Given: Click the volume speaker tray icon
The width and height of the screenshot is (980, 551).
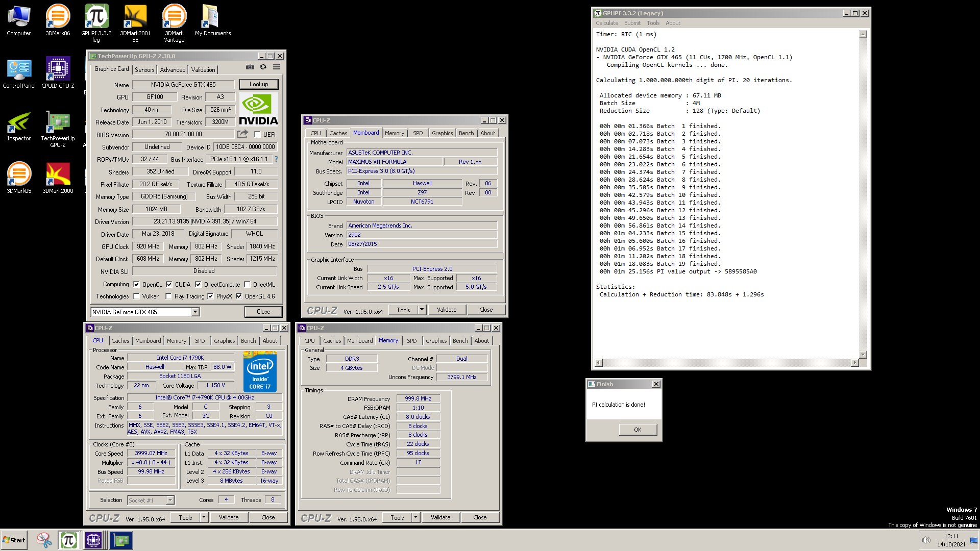Looking at the screenshot, I should 926,540.
